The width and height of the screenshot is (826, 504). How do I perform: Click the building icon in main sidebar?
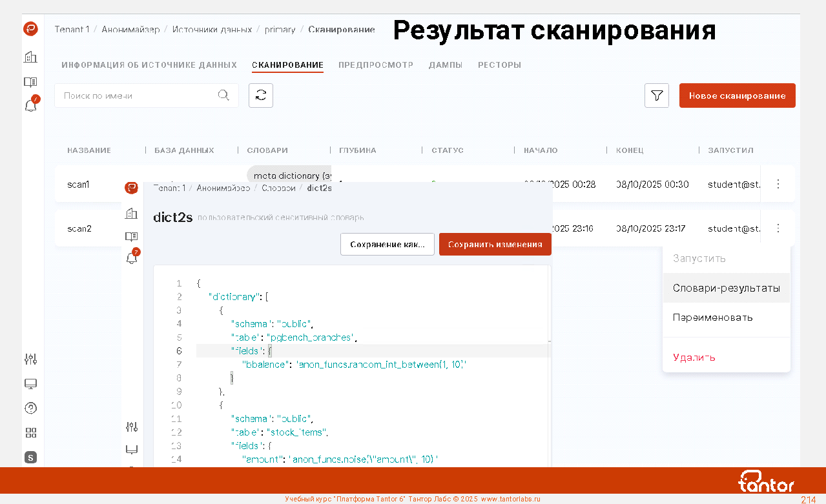pos(30,57)
